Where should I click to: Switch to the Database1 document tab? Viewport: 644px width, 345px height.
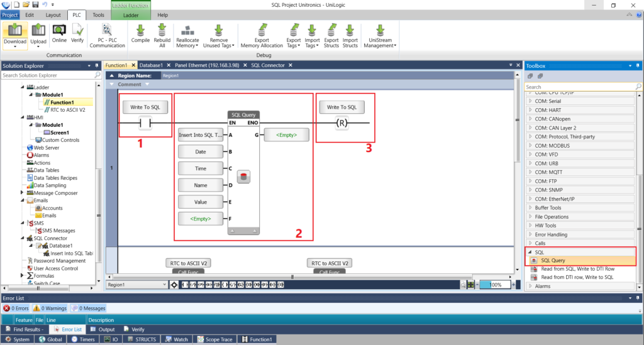[151, 65]
